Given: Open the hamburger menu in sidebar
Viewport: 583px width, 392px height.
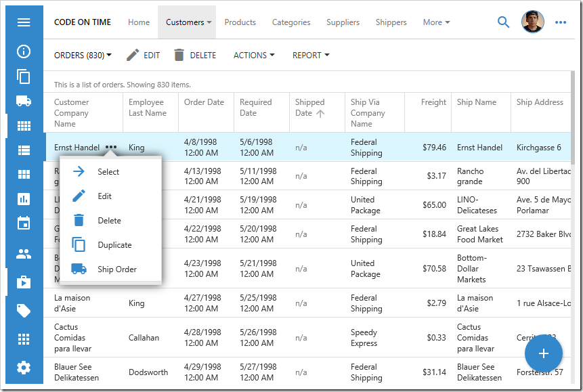Looking at the screenshot, I should coord(24,22).
